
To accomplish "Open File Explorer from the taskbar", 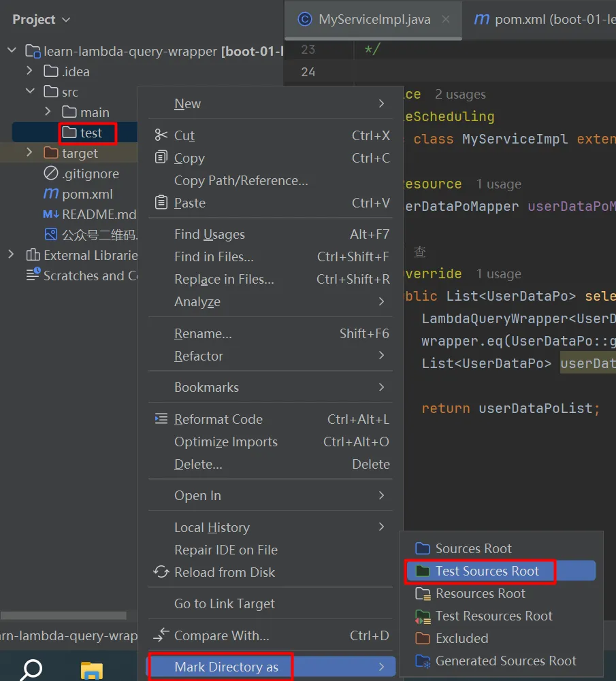I will point(92,671).
